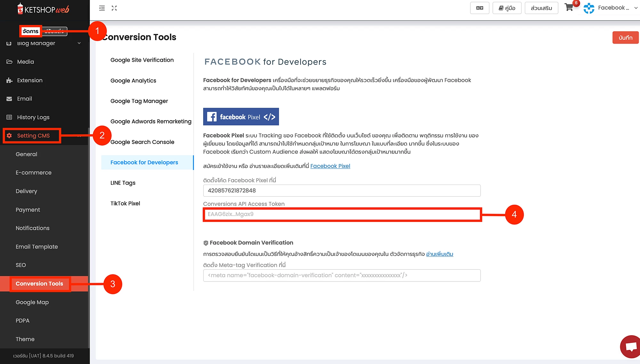Open Payment settings submenu
The width and height of the screenshot is (640, 364).
click(x=28, y=210)
